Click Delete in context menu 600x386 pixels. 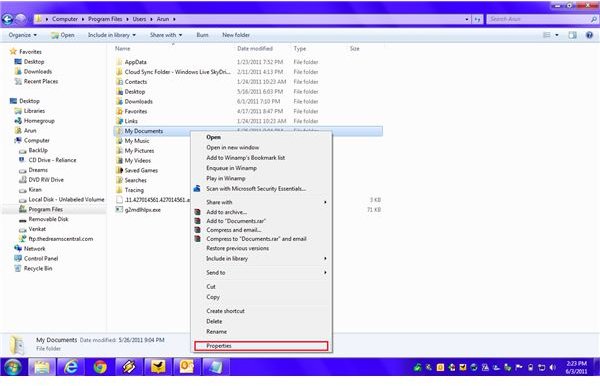[x=262, y=321]
